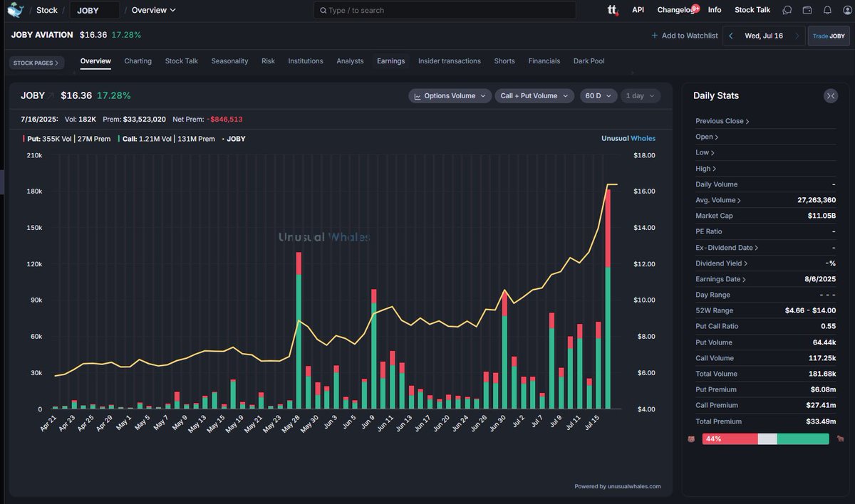This screenshot has height=504, width=855.
Task: Open the Seasonality tab
Action: [x=229, y=61]
